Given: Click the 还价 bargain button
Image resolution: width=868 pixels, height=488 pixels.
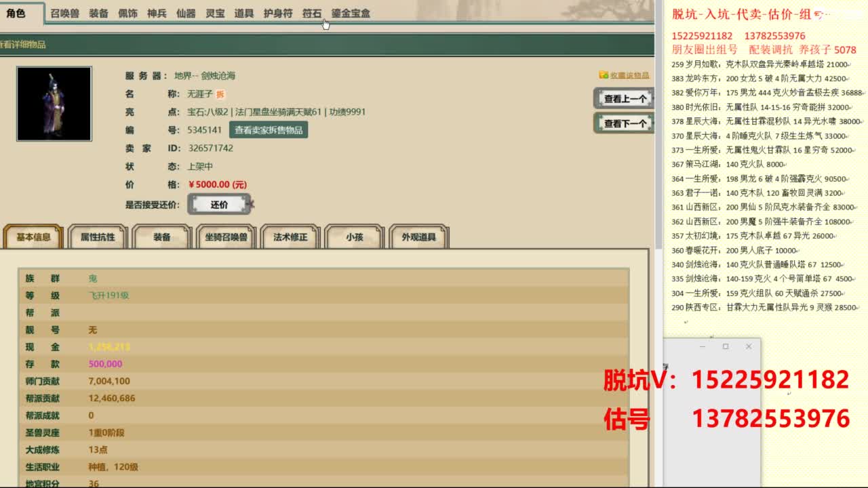Looking at the screenshot, I should pyautogui.click(x=219, y=205).
